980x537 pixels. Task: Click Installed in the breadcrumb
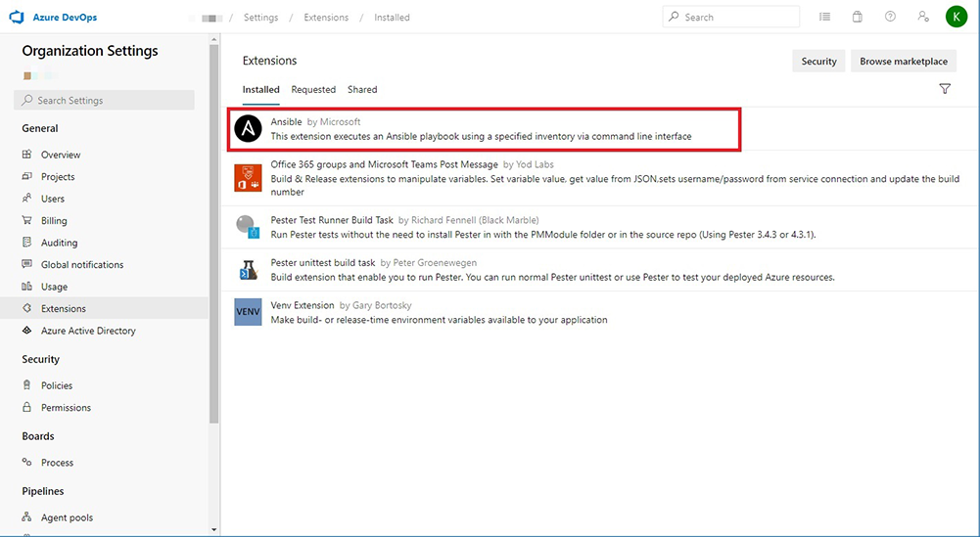pyautogui.click(x=392, y=18)
